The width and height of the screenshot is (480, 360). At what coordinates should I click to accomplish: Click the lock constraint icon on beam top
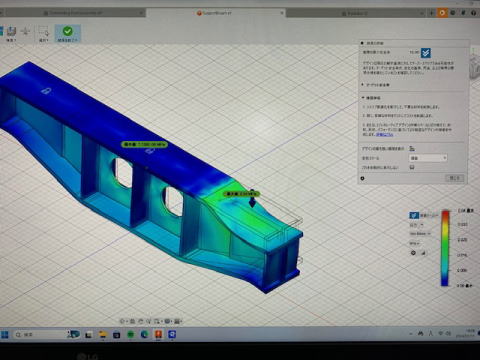coord(46,90)
